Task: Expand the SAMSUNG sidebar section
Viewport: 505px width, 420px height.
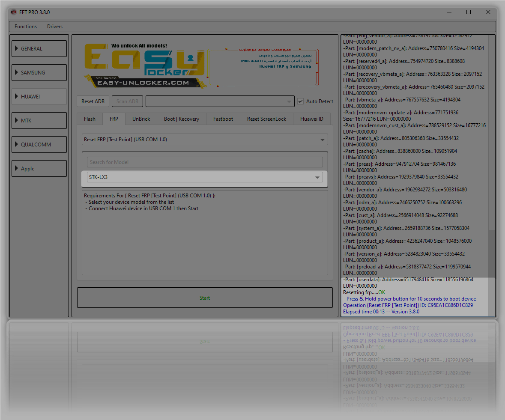Action: (39, 73)
